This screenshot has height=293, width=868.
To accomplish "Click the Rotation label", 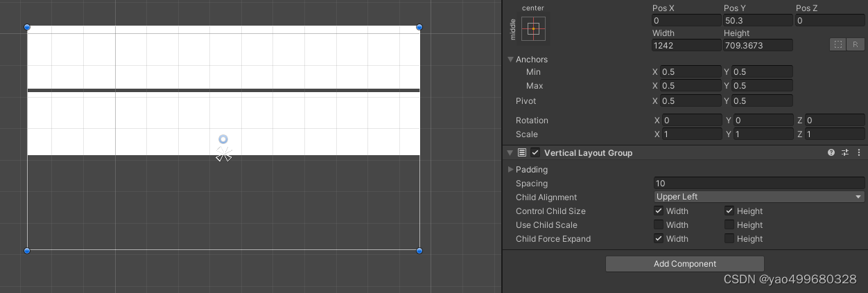I will pyautogui.click(x=532, y=121).
